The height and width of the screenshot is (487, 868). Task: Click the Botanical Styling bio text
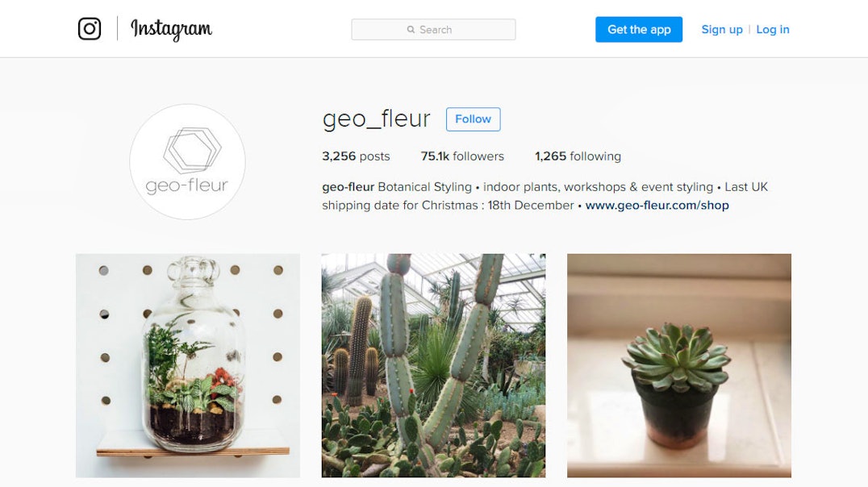[x=424, y=187]
